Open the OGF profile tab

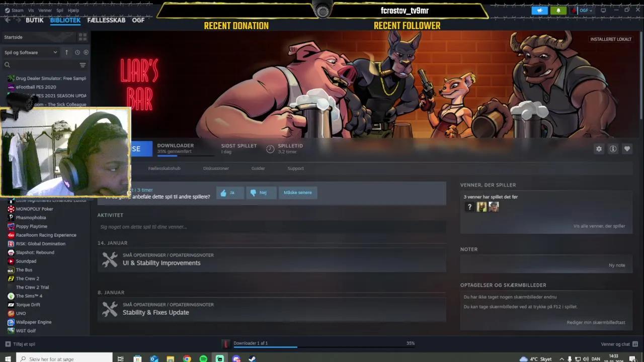tap(138, 20)
